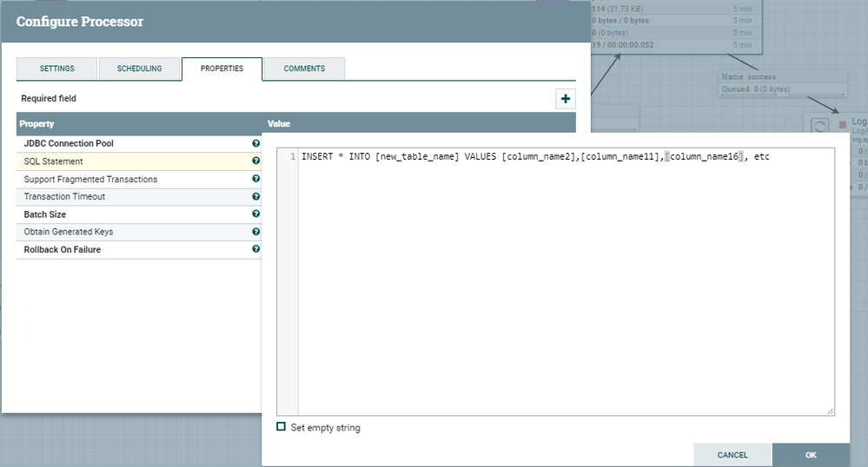
Task: Click help icon beside SQL Statement
Action: tap(255, 161)
